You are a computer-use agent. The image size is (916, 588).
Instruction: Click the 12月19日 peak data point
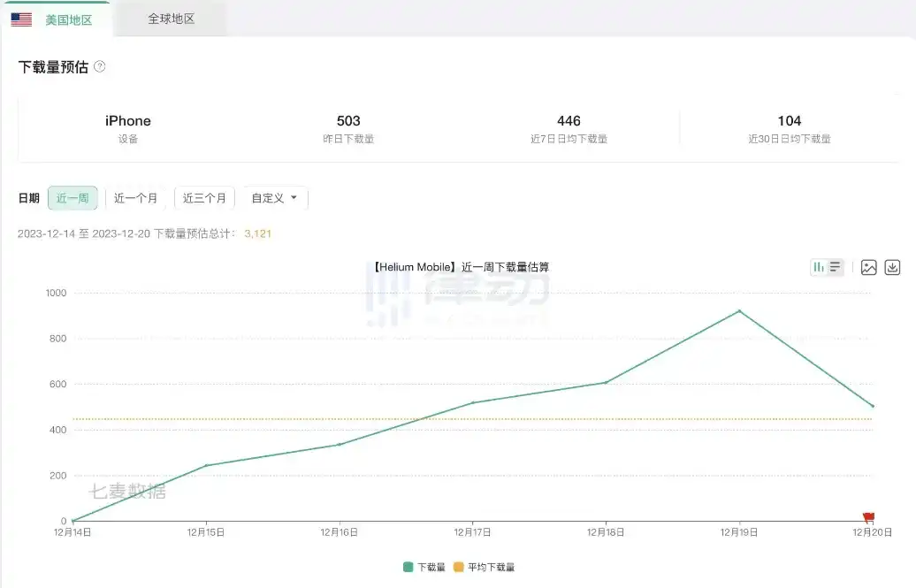(x=739, y=311)
